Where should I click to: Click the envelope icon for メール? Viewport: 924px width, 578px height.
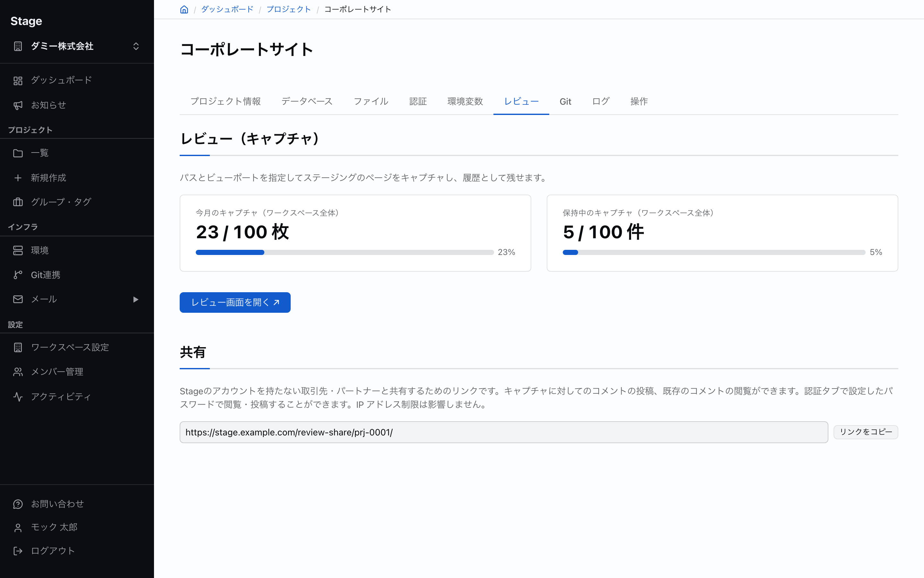[x=18, y=299]
